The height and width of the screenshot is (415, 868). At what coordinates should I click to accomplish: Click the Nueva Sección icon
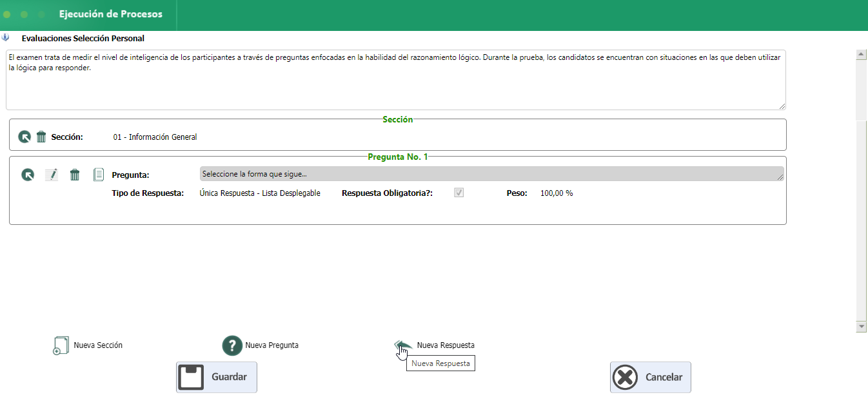[x=60, y=345]
